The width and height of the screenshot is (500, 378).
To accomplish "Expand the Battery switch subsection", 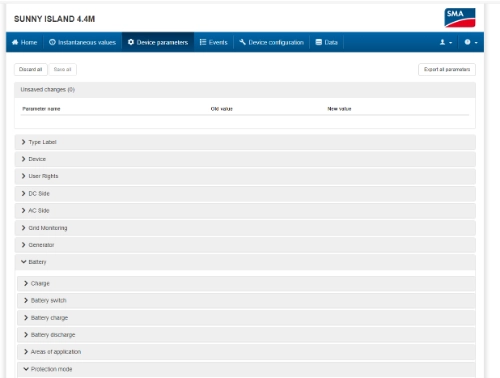I will pyautogui.click(x=246, y=300).
